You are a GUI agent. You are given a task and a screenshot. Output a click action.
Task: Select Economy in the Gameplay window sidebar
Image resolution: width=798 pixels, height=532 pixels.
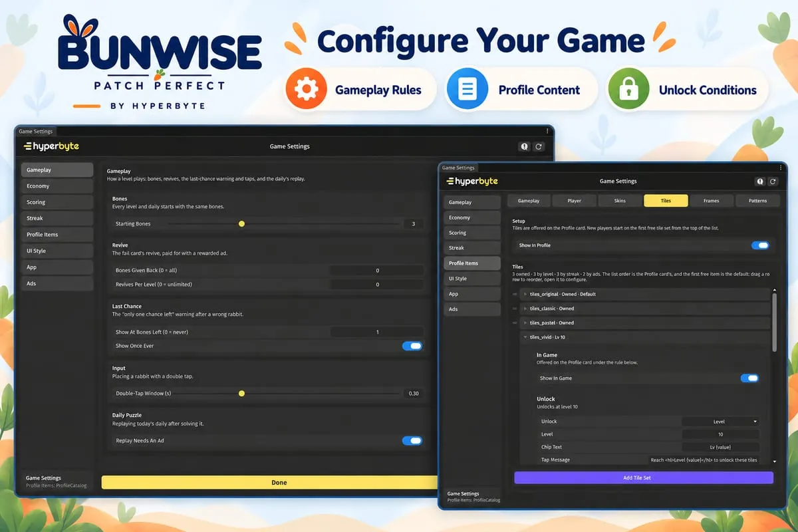point(57,186)
